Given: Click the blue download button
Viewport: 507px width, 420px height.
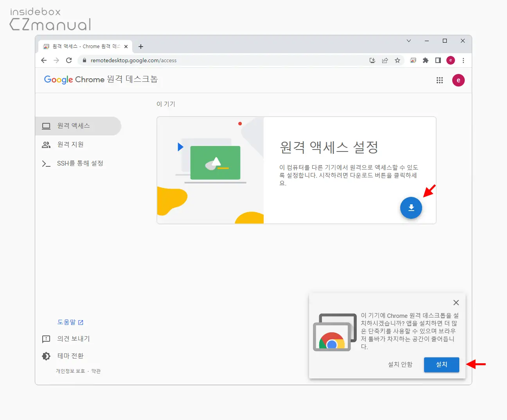Looking at the screenshot, I should (x=411, y=207).
